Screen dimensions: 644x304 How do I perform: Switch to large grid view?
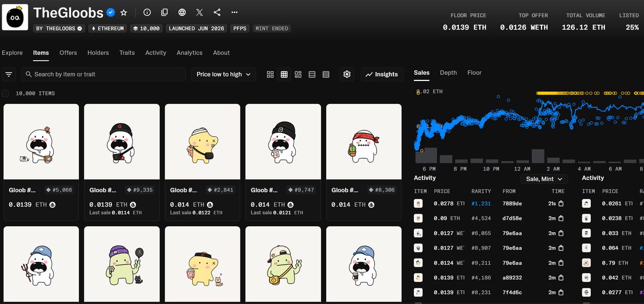pyautogui.click(x=270, y=75)
